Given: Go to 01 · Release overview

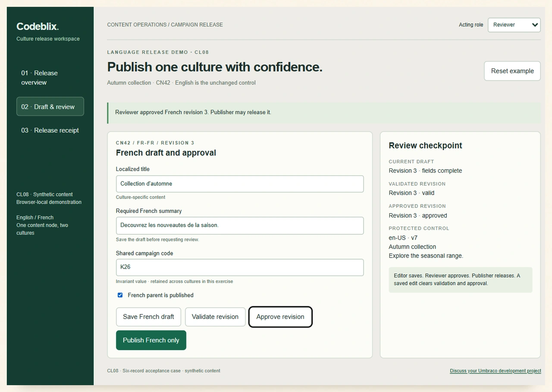Looking at the screenshot, I should coord(50,78).
